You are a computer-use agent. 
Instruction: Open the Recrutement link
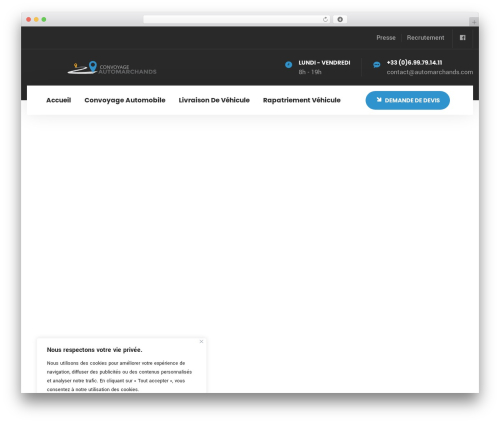[x=425, y=38]
